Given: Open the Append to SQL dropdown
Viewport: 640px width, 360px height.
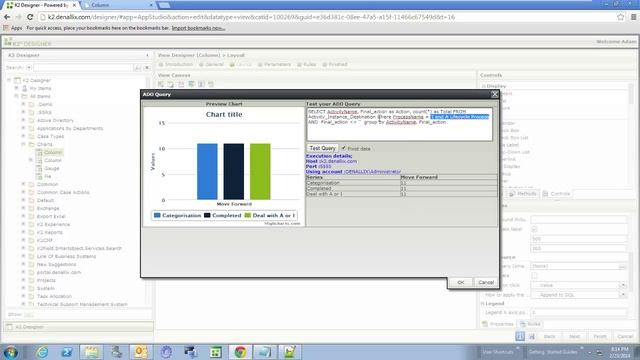Looking at the screenshot, I should click(623, 295).
